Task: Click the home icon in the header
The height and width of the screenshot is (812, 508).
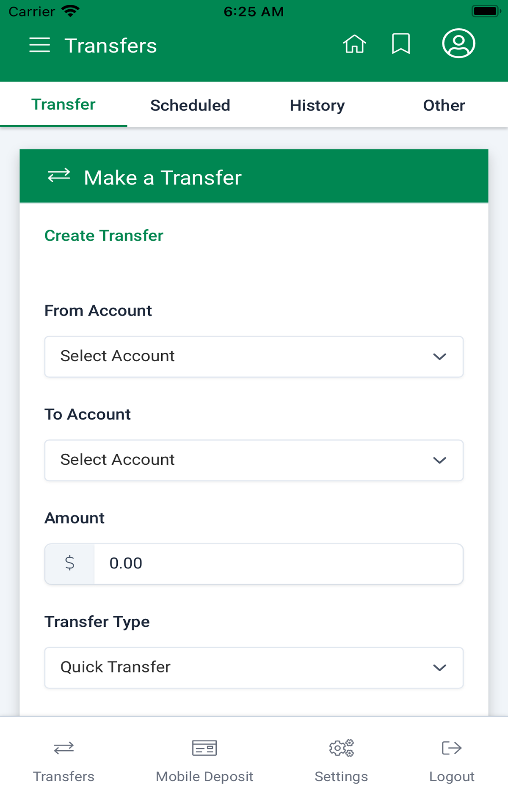Action: point(355,44)
